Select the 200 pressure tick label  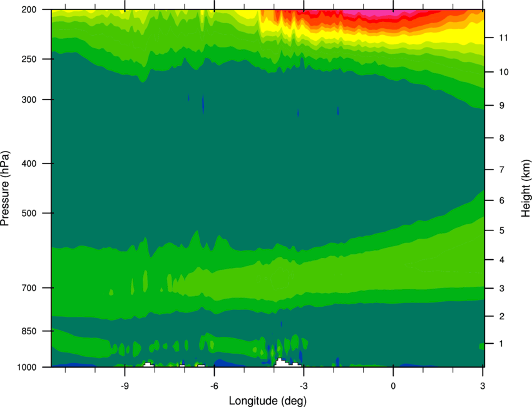(29, 9)
